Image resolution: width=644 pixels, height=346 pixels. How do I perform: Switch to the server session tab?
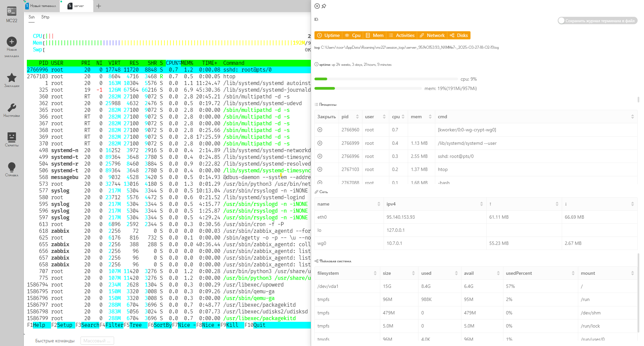click(77, 6)
